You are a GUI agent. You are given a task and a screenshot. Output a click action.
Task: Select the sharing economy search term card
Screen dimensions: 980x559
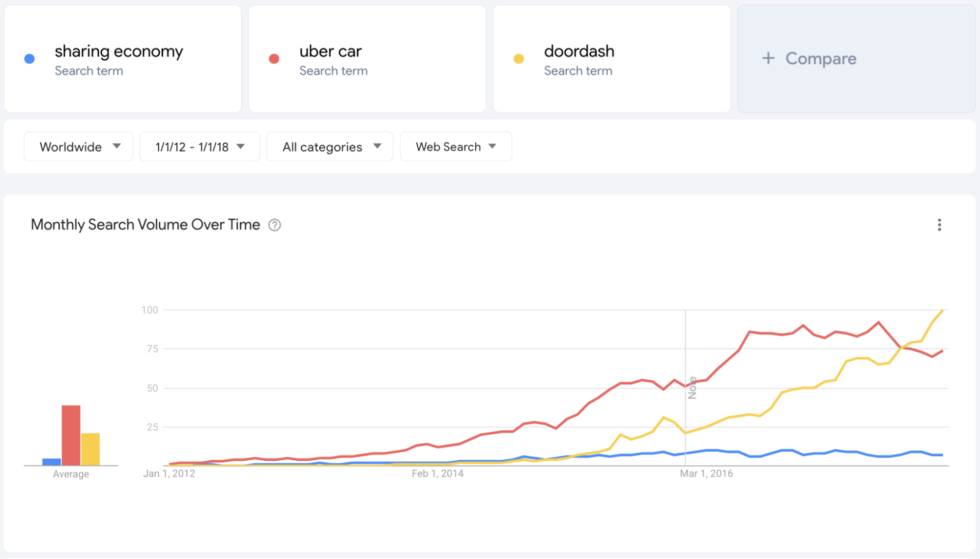click(123, 59)
